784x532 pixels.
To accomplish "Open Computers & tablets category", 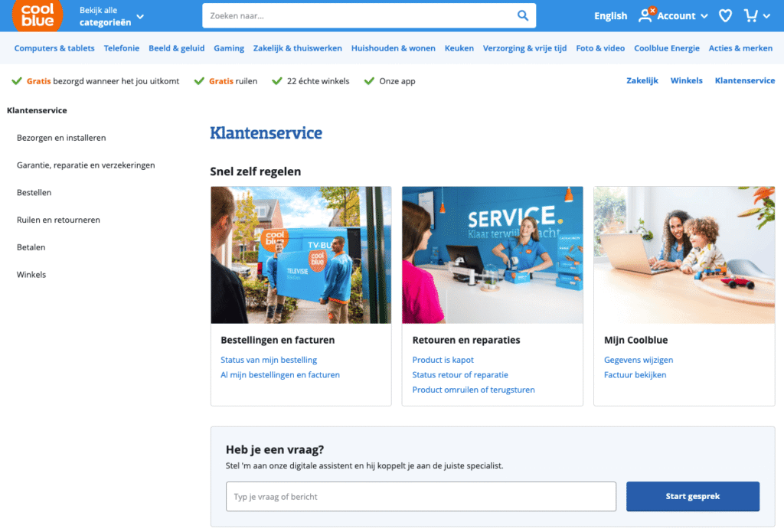I will (x=54, y=48).
